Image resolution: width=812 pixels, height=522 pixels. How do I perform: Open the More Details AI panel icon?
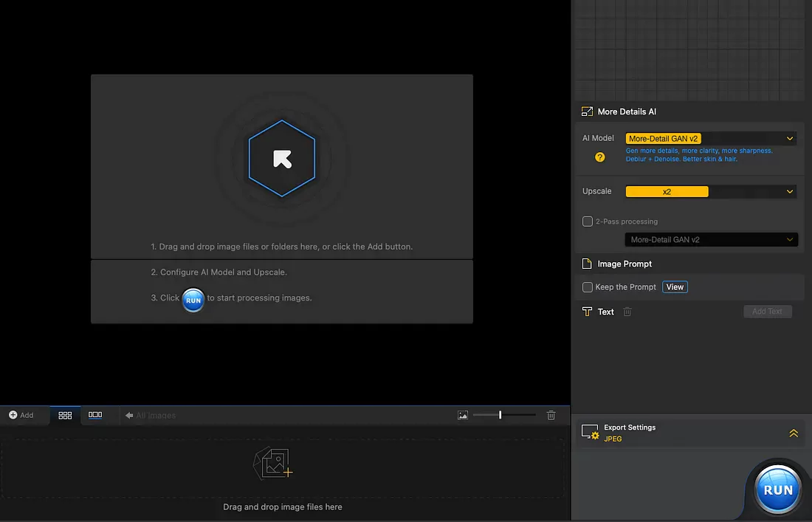click(587, 111)
